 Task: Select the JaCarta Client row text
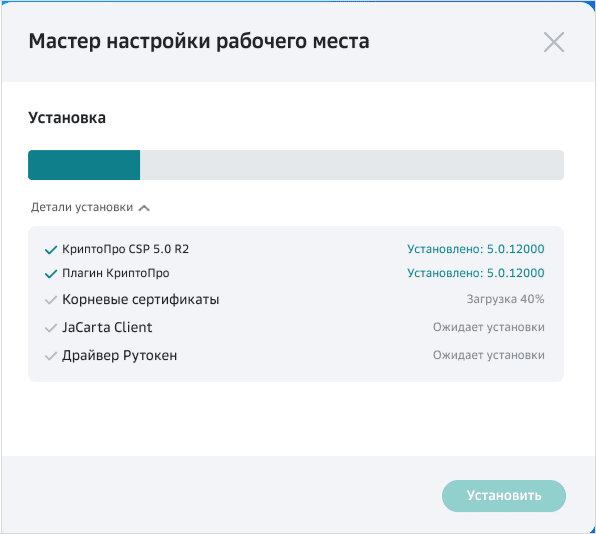(107, 327)
